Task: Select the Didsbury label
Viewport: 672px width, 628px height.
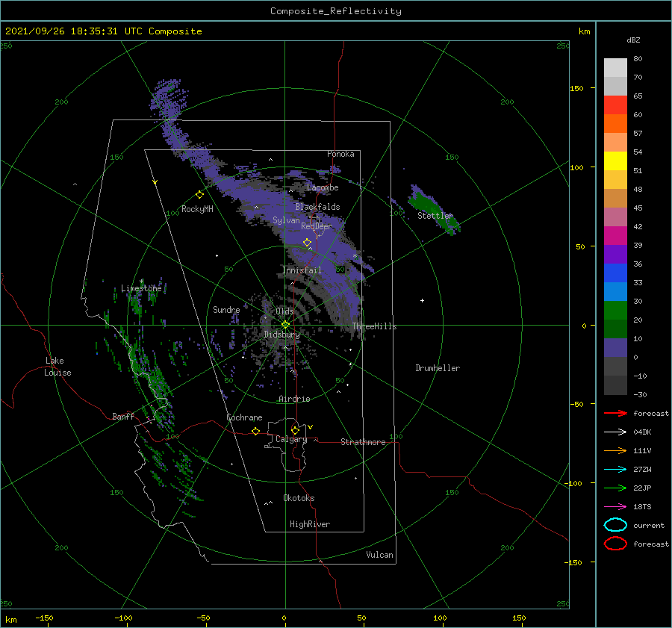Action: click(281, 335)
